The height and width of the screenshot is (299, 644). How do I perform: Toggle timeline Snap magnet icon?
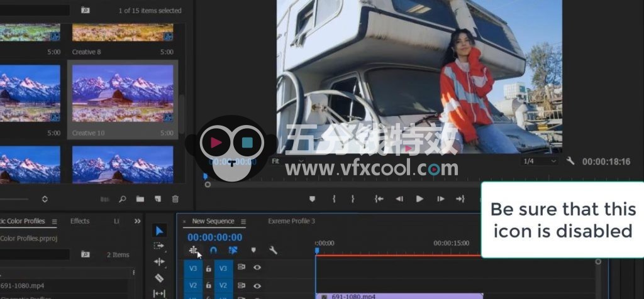213,250
